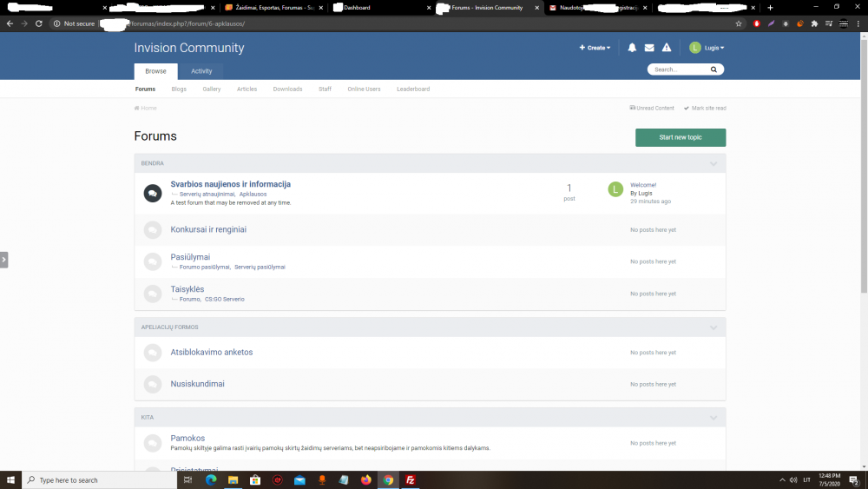Viewport: 868px width, 489px height.
Task: Open Svarbios naujienos ir informacija forum
Action: click(230, 184)
